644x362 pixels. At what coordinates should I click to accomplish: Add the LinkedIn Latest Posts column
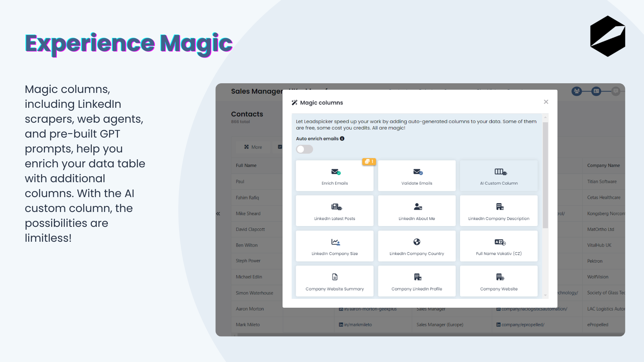(334, 211)
